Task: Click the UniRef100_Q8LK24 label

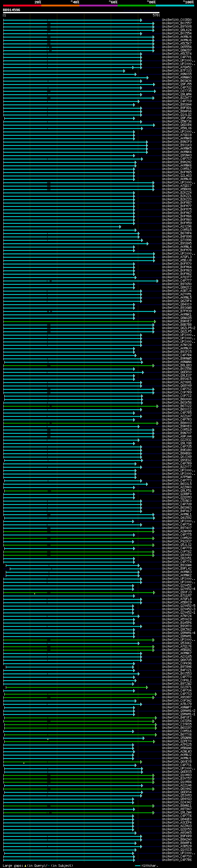Action: coord(177,30)
